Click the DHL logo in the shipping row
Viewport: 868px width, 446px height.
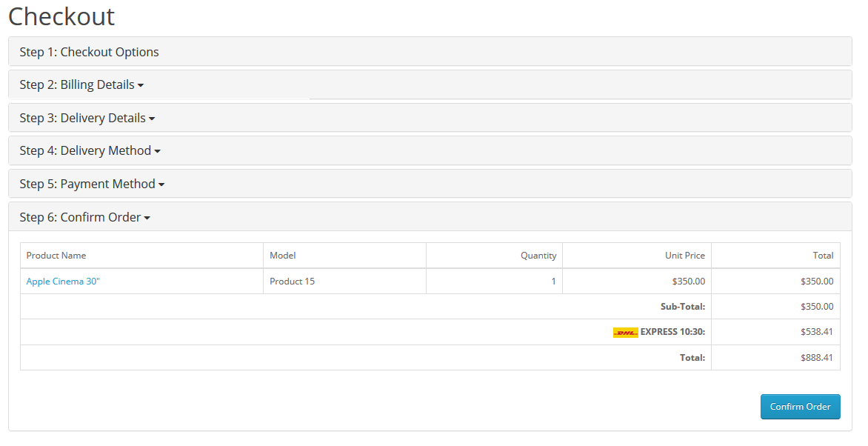coord(626,333)
